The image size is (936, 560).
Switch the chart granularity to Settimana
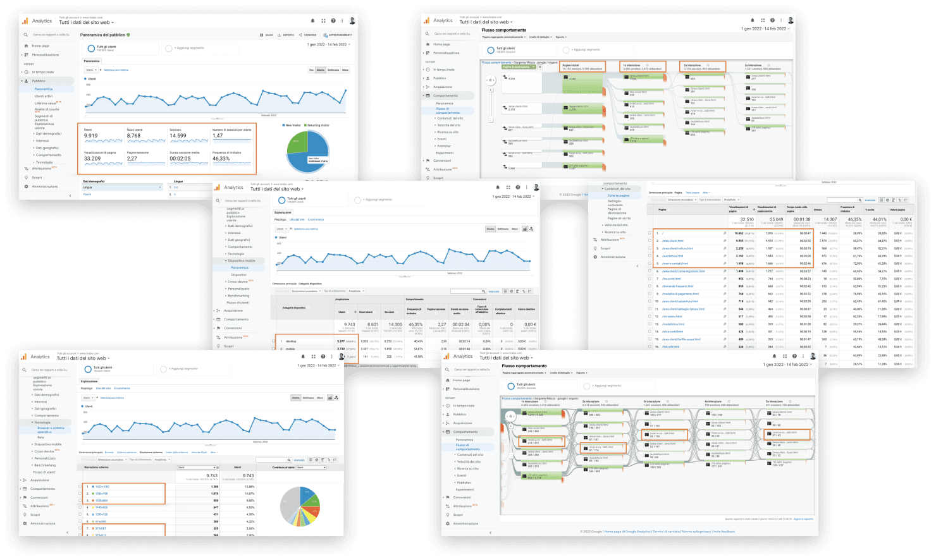point(334,70)
